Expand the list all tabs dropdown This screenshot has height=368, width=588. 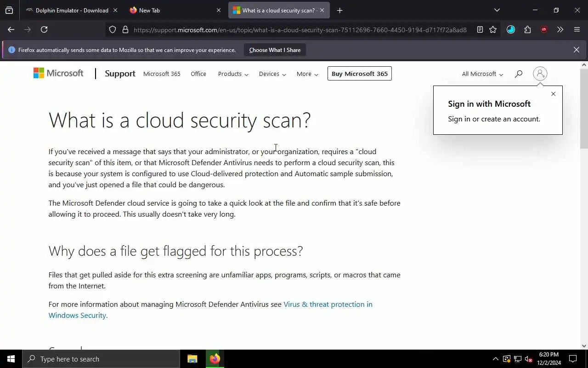497,10
